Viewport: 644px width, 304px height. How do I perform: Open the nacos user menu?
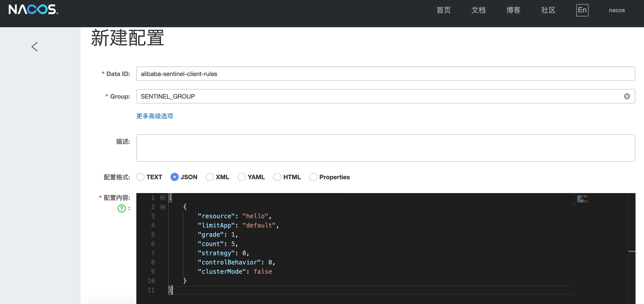[x=617, y=10]
